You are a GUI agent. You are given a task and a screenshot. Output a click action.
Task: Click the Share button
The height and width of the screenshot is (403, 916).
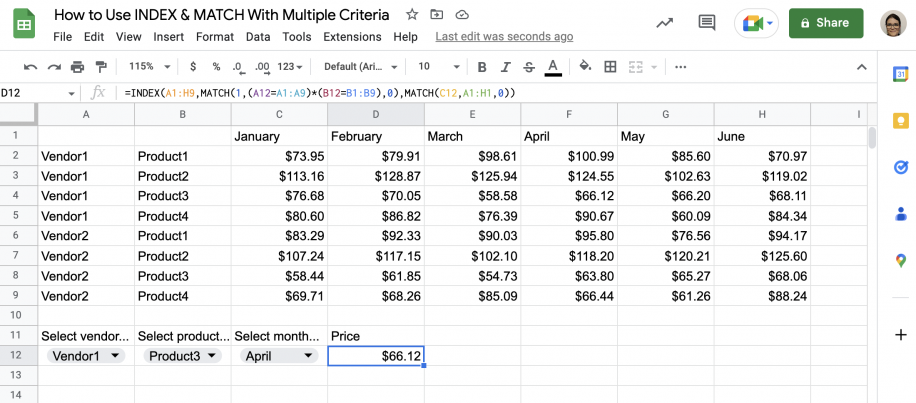826,23
